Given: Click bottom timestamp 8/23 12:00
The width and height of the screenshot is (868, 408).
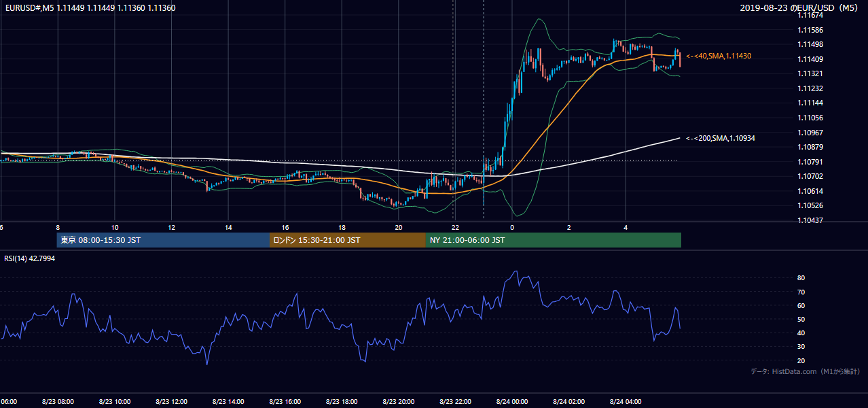Looking at the screenshot, I should coord(172,402).
